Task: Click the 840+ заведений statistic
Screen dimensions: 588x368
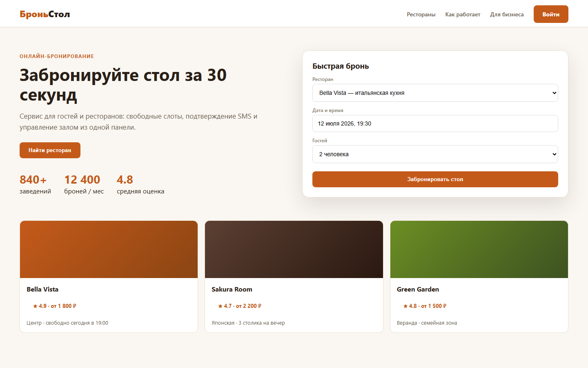Action: click(x=35, y=185)
